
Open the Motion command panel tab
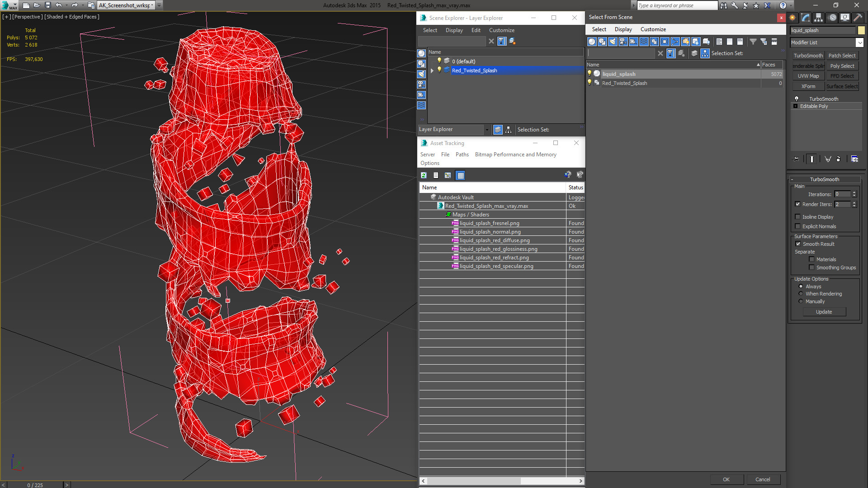[x=832, y=18]
